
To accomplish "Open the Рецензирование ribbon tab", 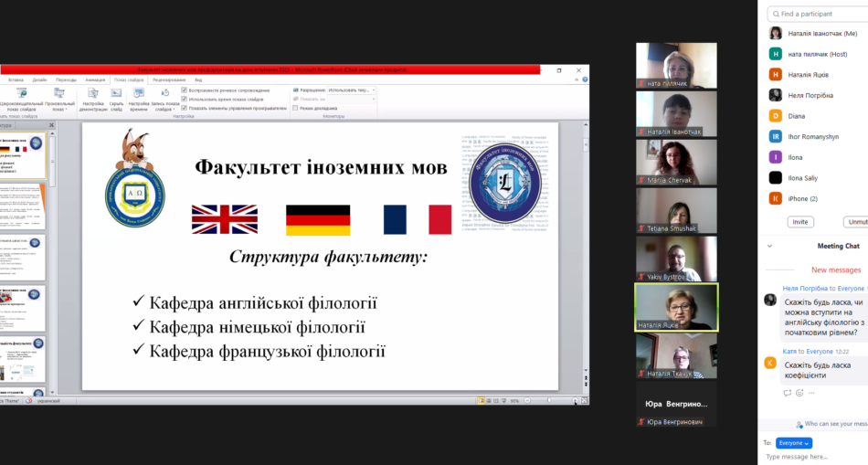I will pos(168,79).
